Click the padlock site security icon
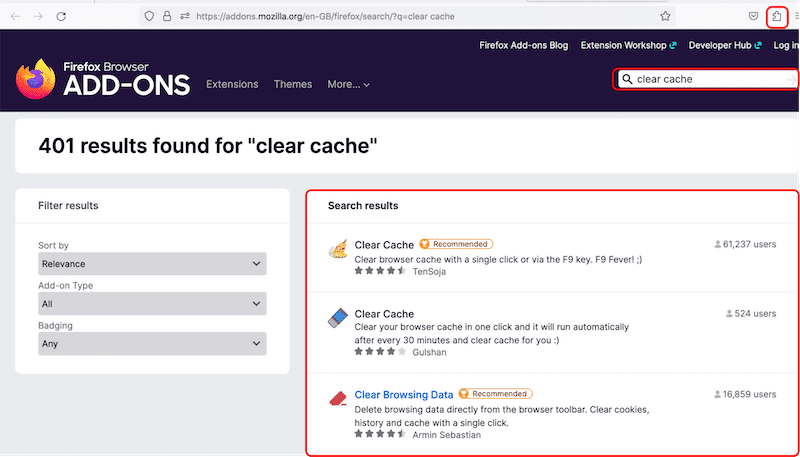800x457 pixels. (167, 16)
